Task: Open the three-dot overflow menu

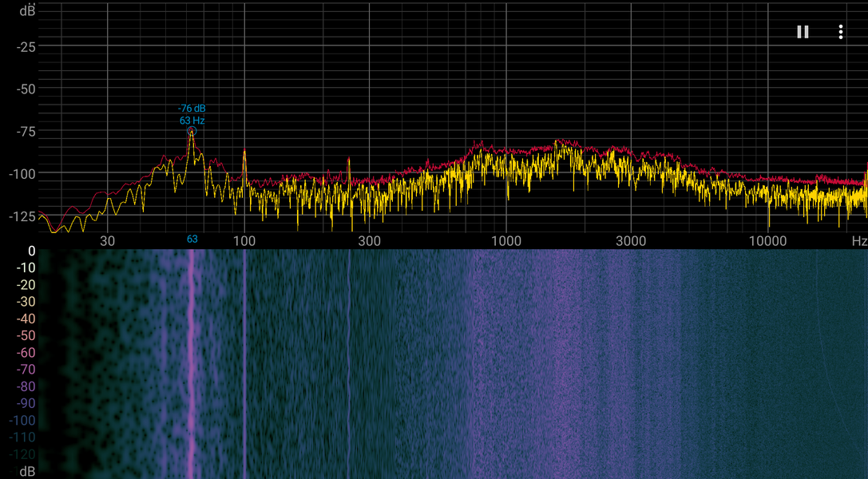Action: click(x=840, y=32)
